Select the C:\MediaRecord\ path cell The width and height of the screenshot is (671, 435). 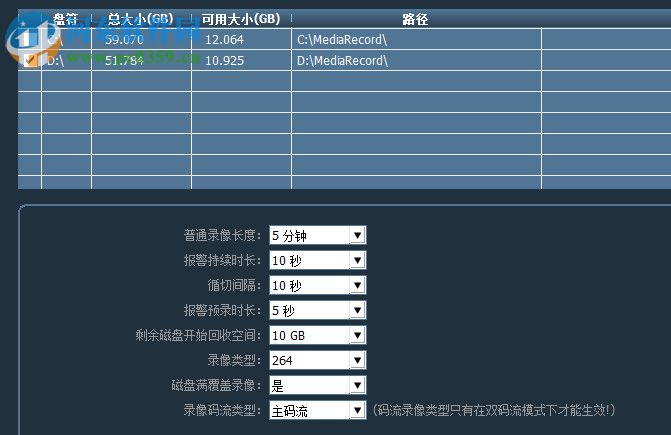416,39
